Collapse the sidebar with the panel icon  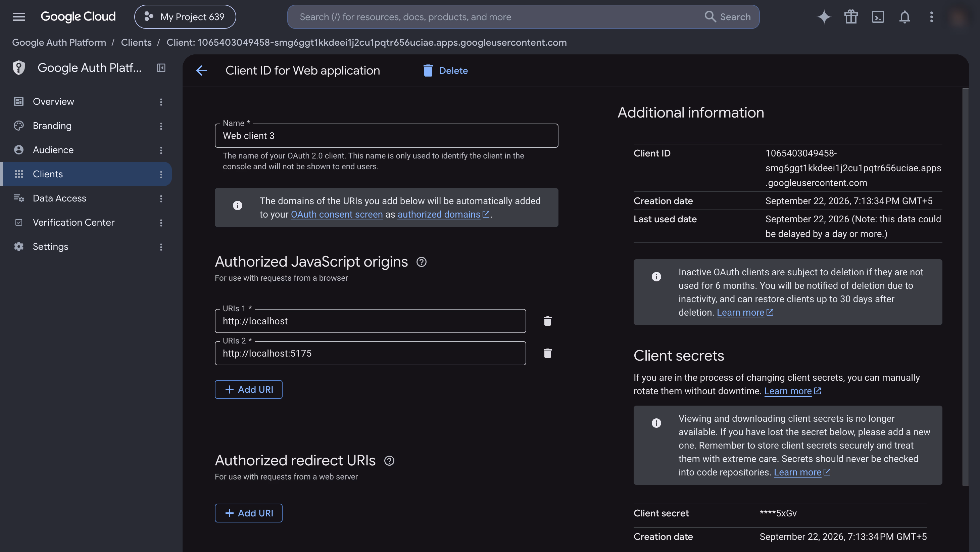coord(161,68)
